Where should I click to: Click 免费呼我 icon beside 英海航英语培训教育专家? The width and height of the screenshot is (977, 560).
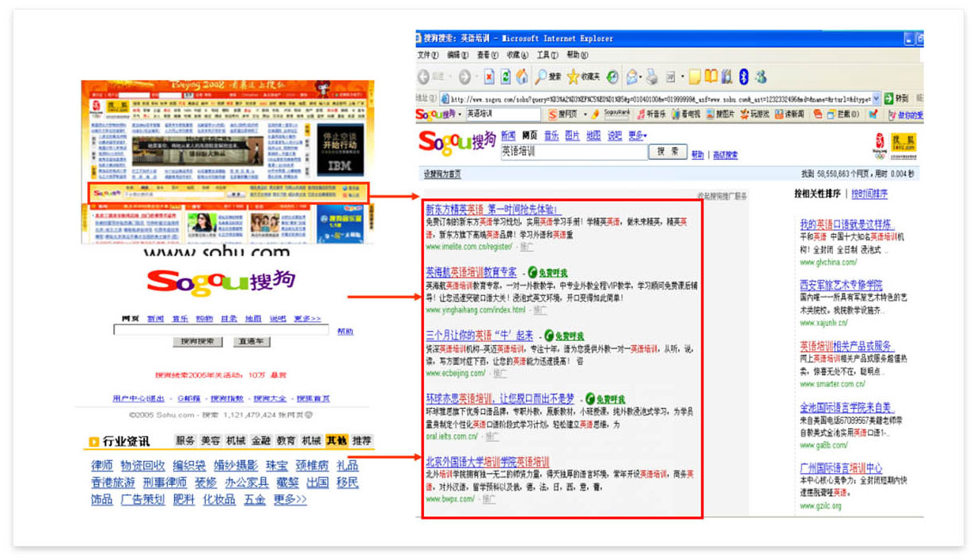click(548, 272)
